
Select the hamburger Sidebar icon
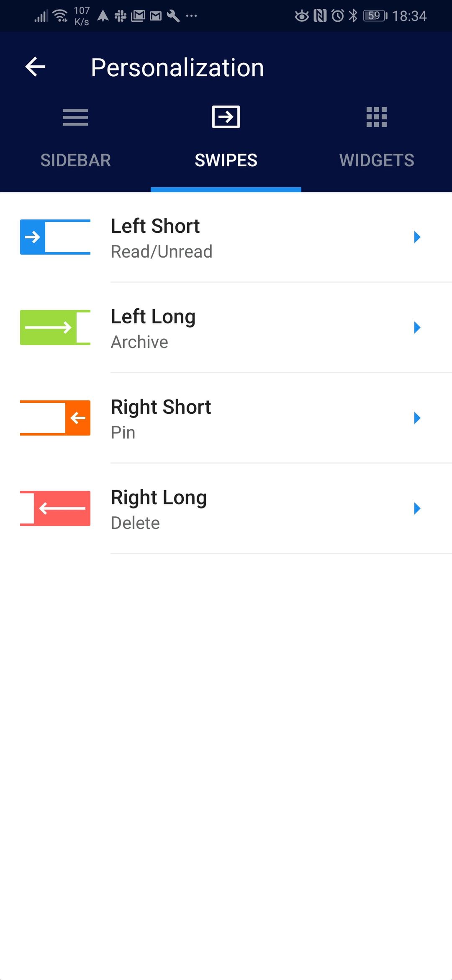click(75, 117)
